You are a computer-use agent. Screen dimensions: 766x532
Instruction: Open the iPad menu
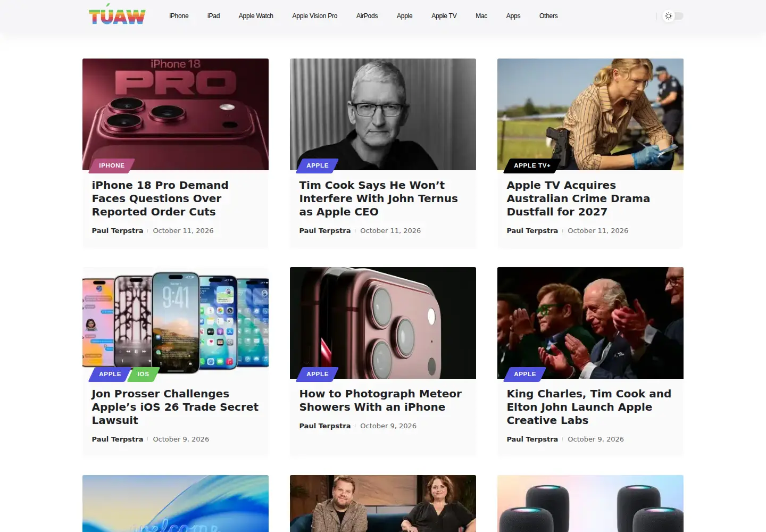[x=213, y=16]
